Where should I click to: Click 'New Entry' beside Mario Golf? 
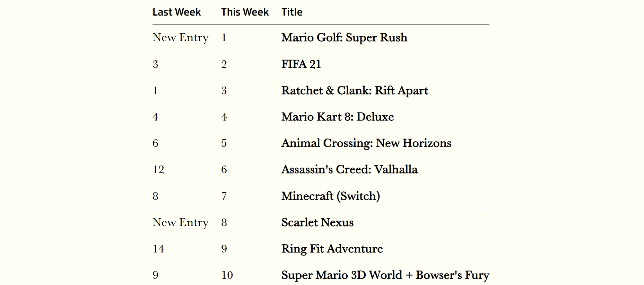pyautogui.click(x=181, y=37)
